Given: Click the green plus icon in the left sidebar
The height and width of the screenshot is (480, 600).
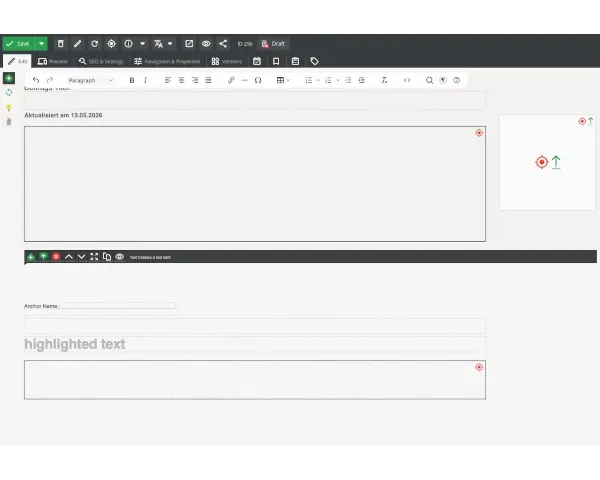Looking at the screenshot, I should pyautogui.click(x=9, y=78).
